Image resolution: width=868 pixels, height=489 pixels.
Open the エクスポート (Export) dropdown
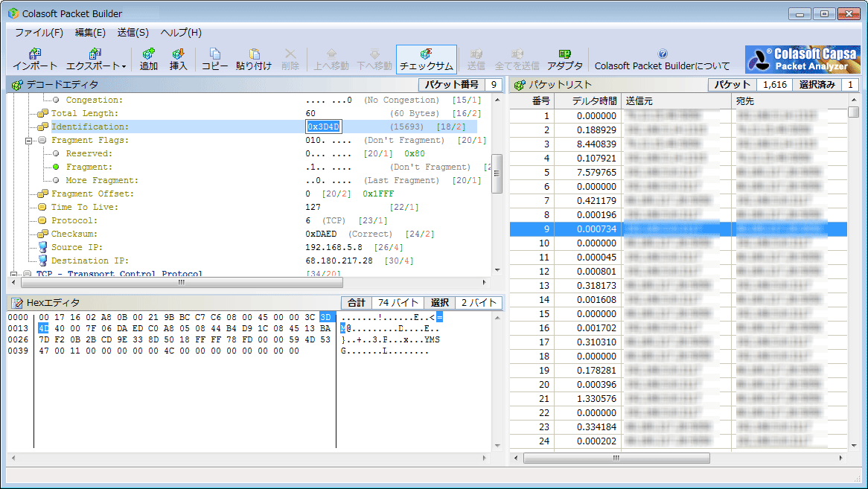point(95,59)
